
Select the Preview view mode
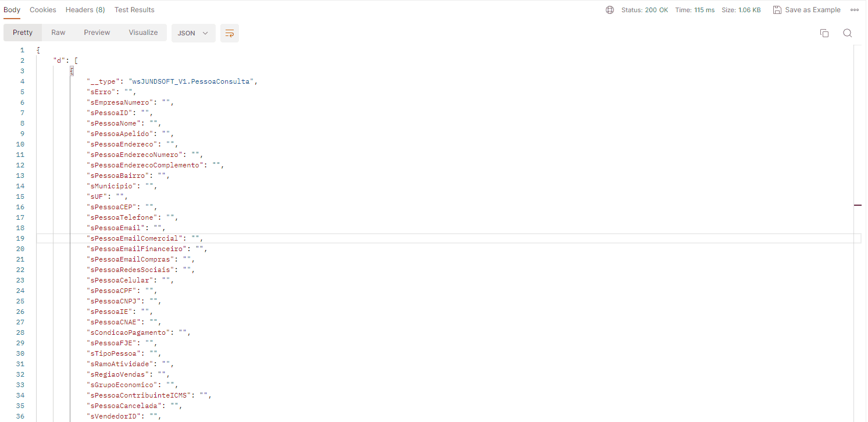(97, 33)
